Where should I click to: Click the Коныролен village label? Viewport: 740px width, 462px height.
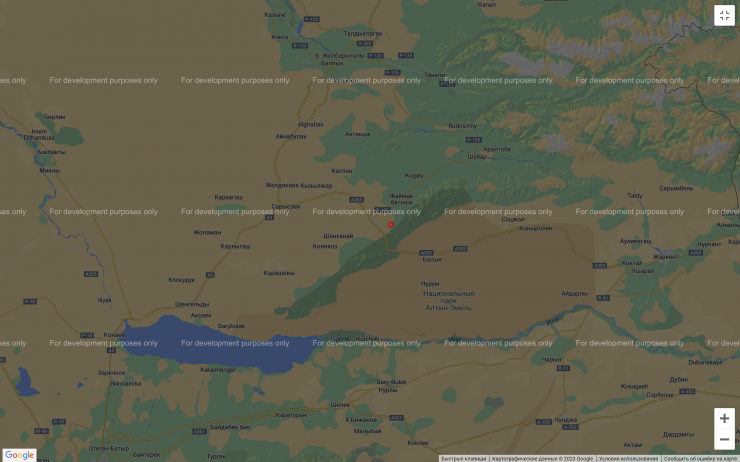[536, 228]
